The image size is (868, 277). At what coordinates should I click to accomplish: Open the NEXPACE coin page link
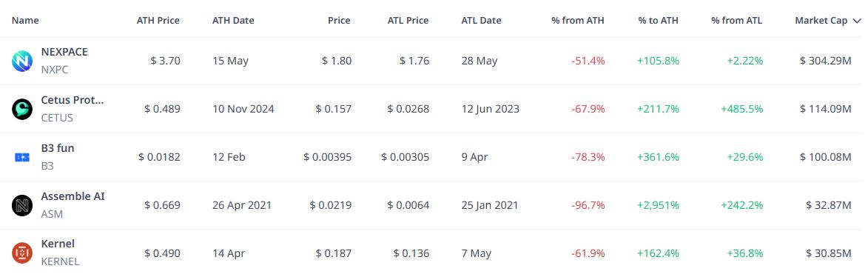click(64, 52)
